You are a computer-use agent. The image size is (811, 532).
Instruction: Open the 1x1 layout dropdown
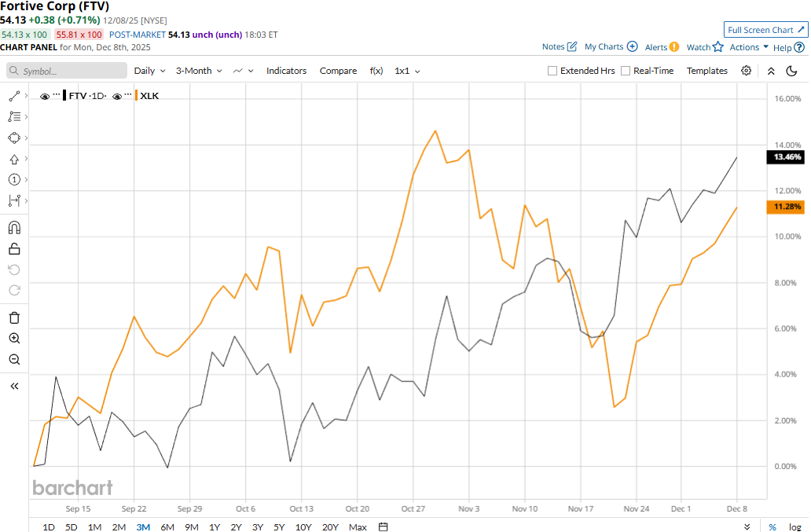[407, 71]
